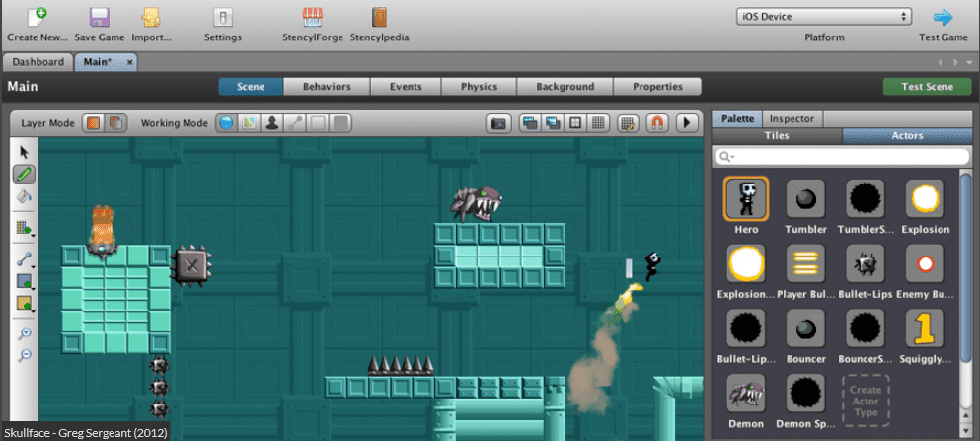The image size is (980, 441).
Task: Select the arrow Selection tool
Action: coord(25,152)
